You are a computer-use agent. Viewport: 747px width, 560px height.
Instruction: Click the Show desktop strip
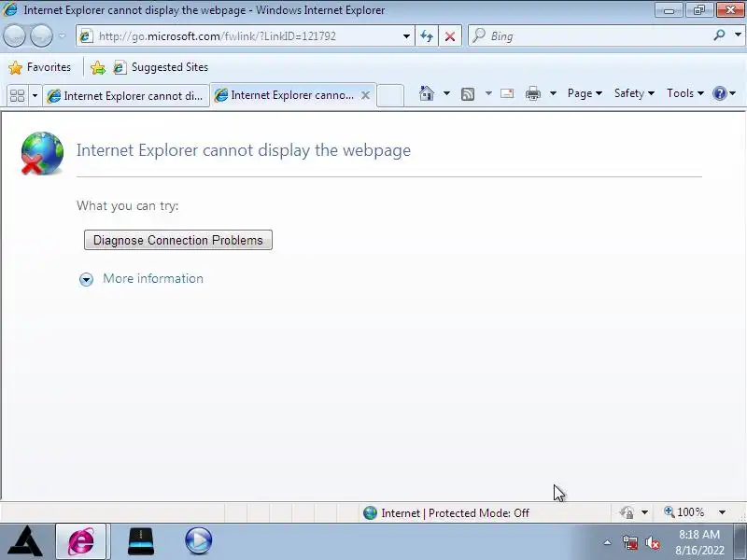click(740, 541)
